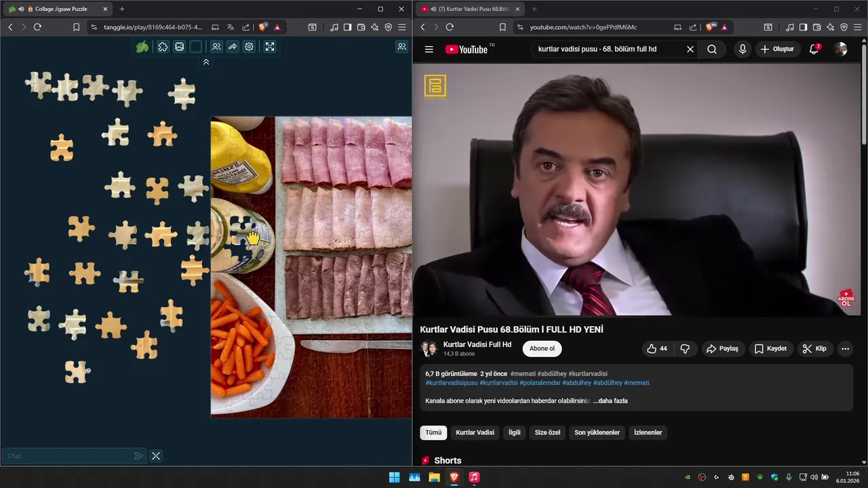Screen dimensions: 868x488
Task: Show the puzzle preview image icon
Action: click(179, 47)
